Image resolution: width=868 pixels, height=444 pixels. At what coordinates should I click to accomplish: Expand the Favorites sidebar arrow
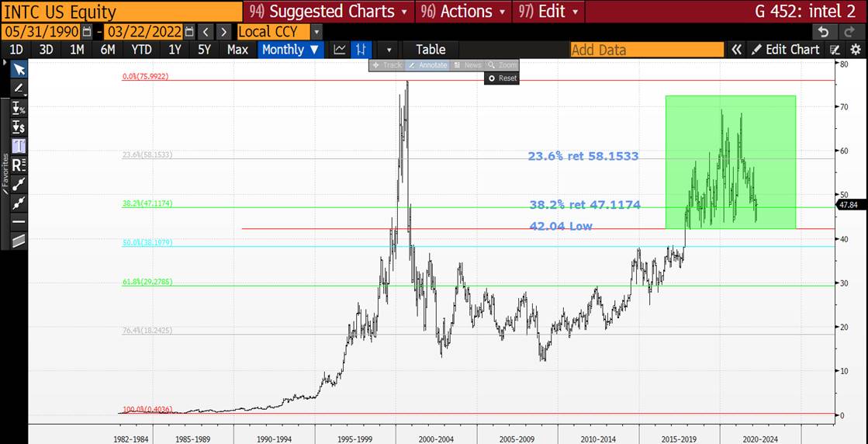[5, 63]
